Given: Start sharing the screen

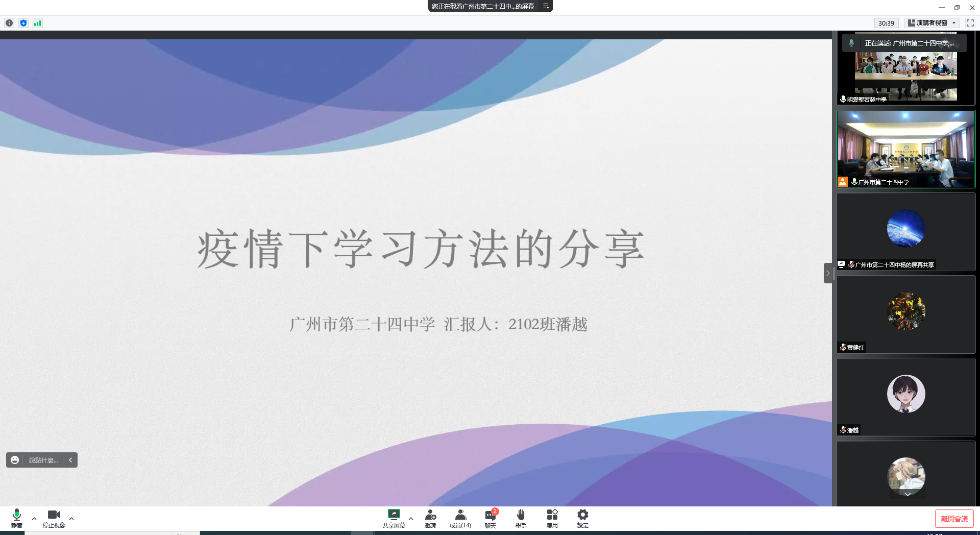Looking at the screenshot, I should point(394,518).
